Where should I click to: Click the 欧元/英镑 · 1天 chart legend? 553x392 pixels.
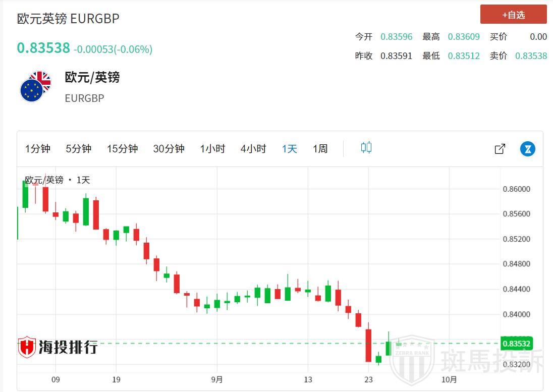pyautogui.click(x=58, y=180)
